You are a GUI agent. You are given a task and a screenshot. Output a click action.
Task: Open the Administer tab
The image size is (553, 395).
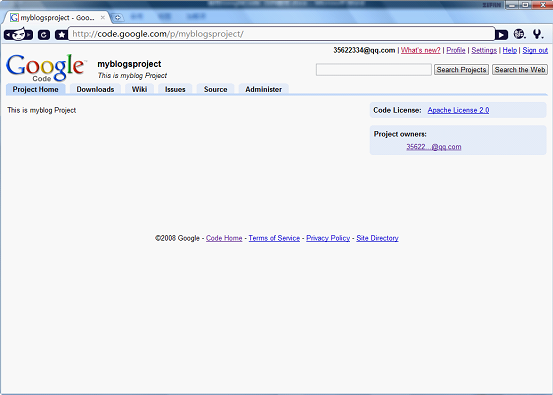[x=263, y=89]
